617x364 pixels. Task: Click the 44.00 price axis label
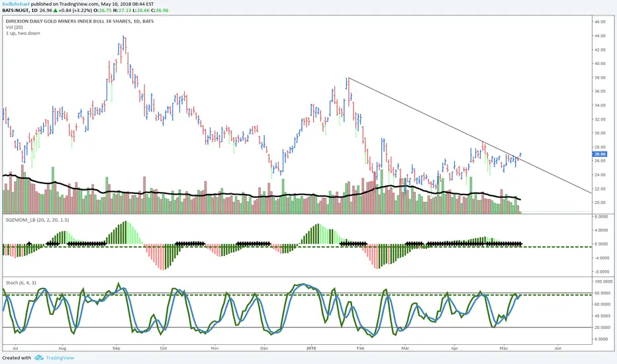click(x=600, y=36)
